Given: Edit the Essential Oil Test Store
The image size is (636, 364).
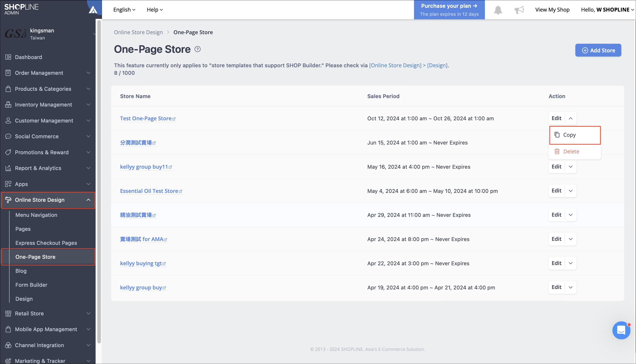Looking at the screenshot, I should coord(556,191).
